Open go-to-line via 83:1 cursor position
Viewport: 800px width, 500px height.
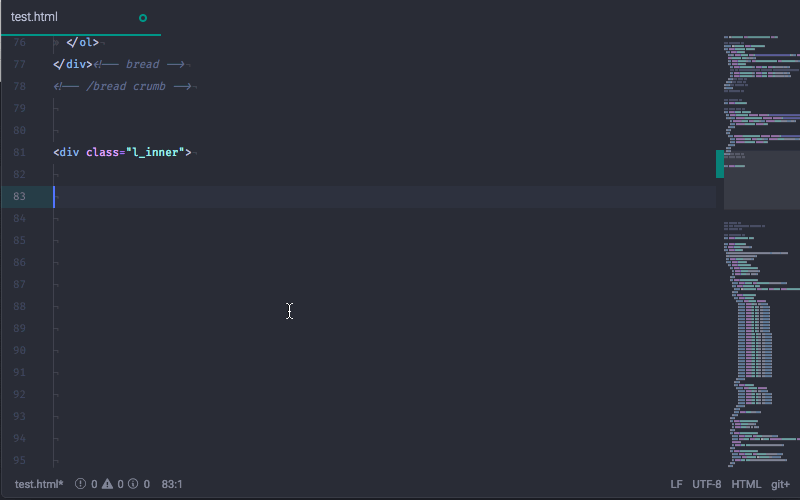[x=172, y=484]
